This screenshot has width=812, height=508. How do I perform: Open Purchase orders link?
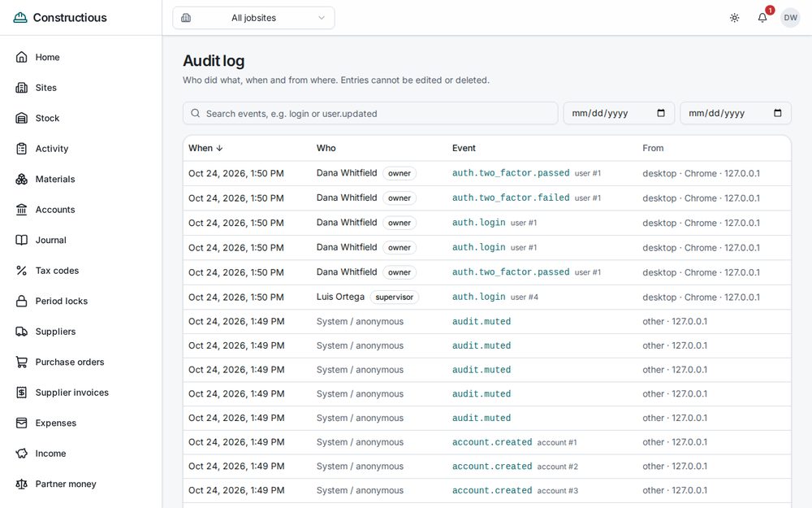80,362
